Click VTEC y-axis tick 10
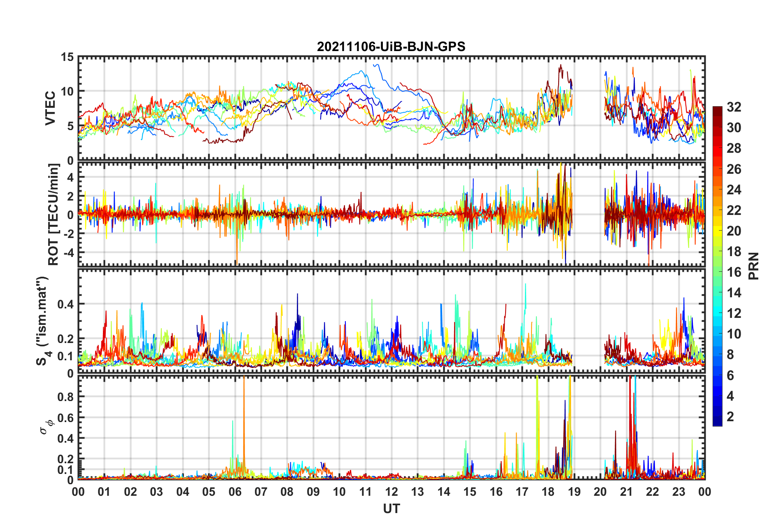Image resolution: width=783 pixels, height=532 pixels. tap(67, 91)
